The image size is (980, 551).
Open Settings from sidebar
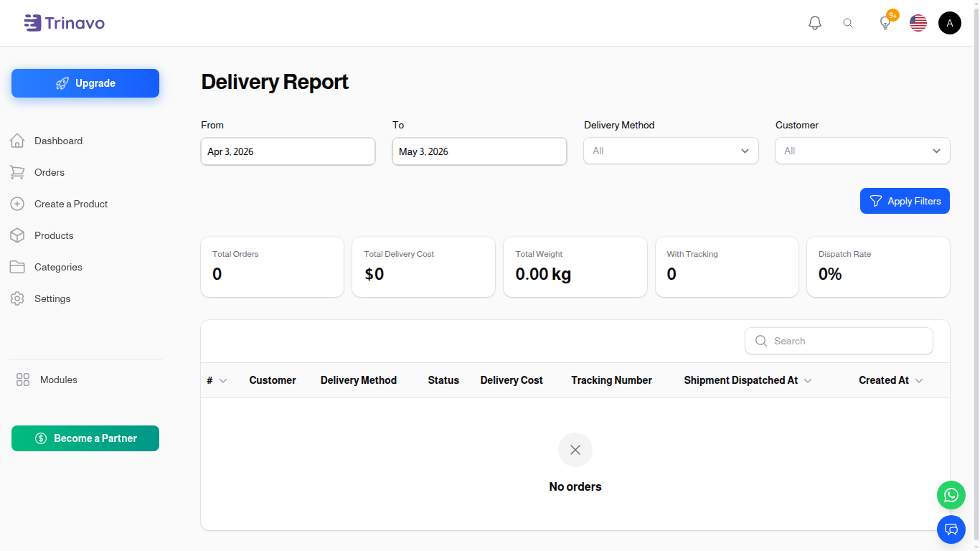pos(52,298)
